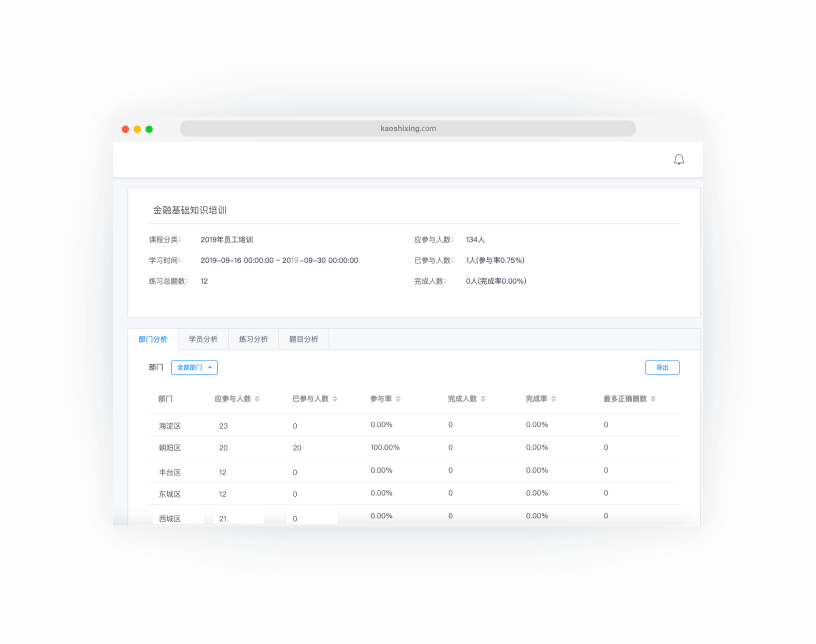Sort table by 部门 column
The height and width of the screenshot is (644, 816).
click(x=165, y=398)
